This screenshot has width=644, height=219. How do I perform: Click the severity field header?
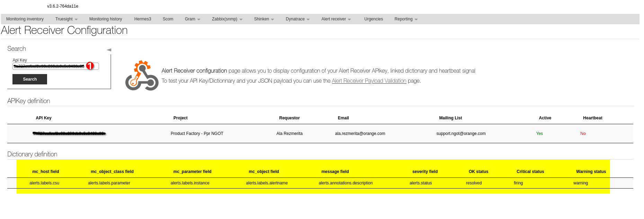click(425, 172)
